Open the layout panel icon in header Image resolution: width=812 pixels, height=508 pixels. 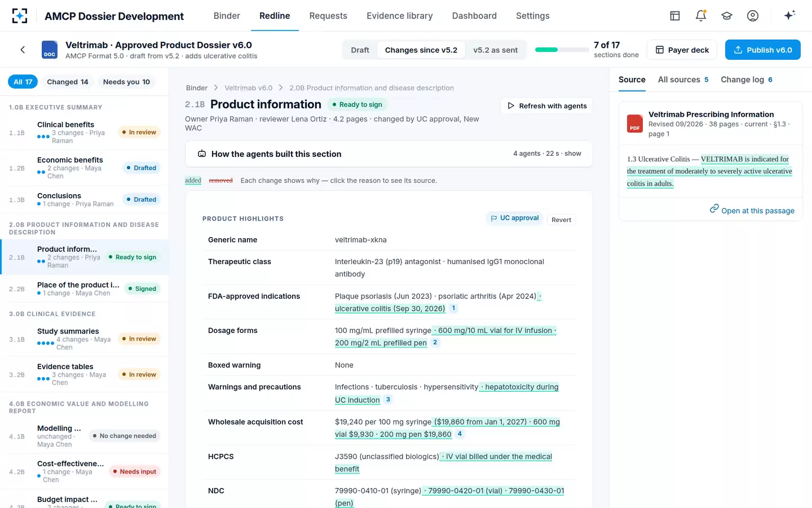click(x=675, y=16)
